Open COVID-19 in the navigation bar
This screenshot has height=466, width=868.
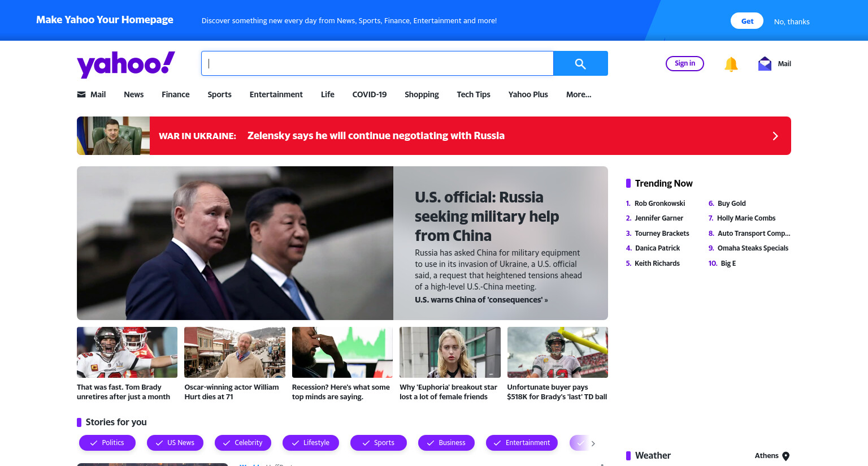tap(370, 94)
